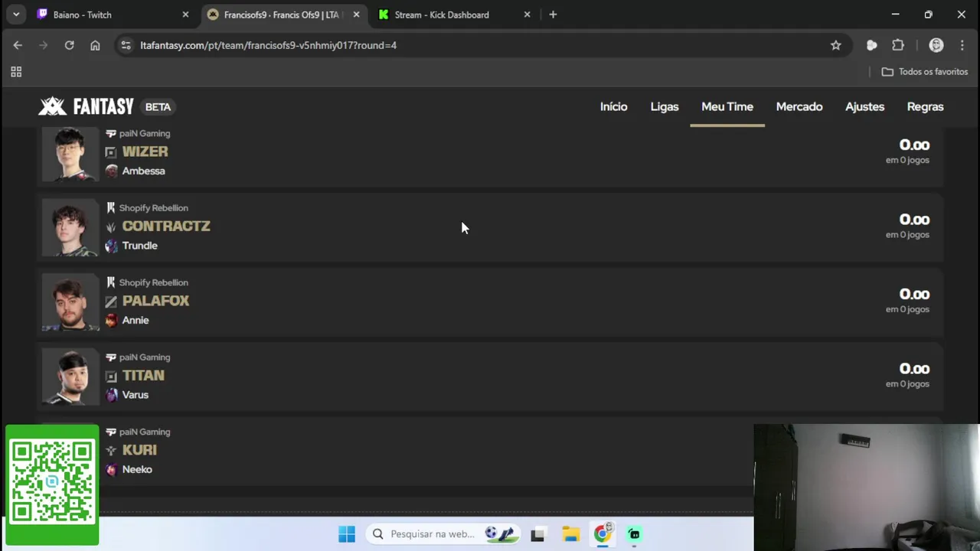Open File Explorer from taskbar

[570, 534]
